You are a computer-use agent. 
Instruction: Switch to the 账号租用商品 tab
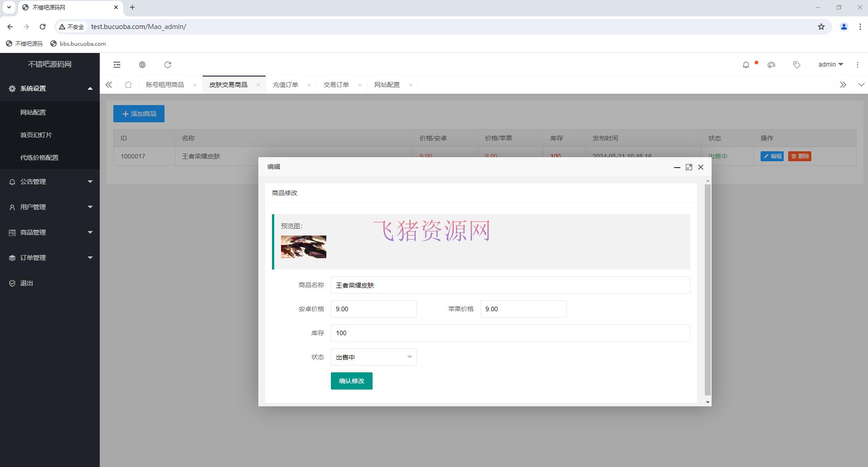[165, 84]
